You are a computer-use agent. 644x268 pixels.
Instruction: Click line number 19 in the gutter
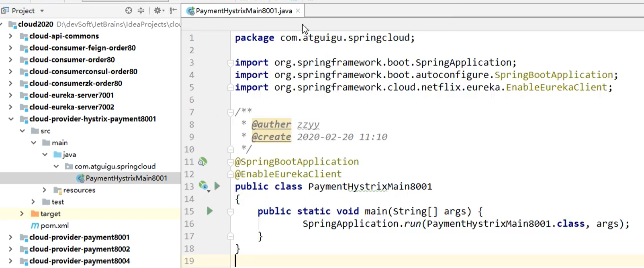pyautogui.click(x=189, y=261)
